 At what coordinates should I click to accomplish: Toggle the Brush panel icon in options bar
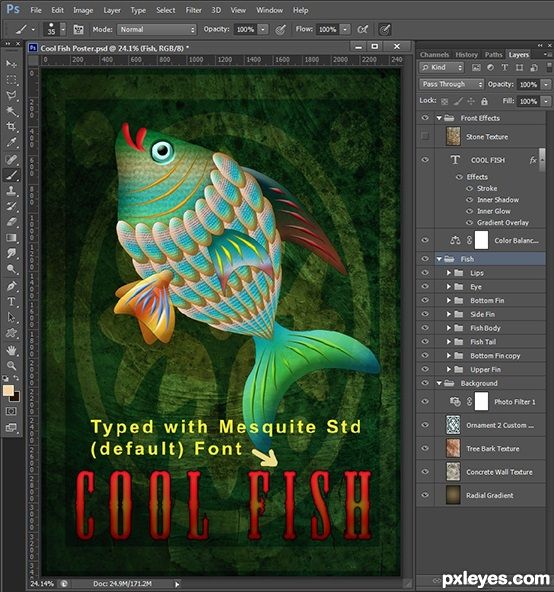(x=78, y=29)
